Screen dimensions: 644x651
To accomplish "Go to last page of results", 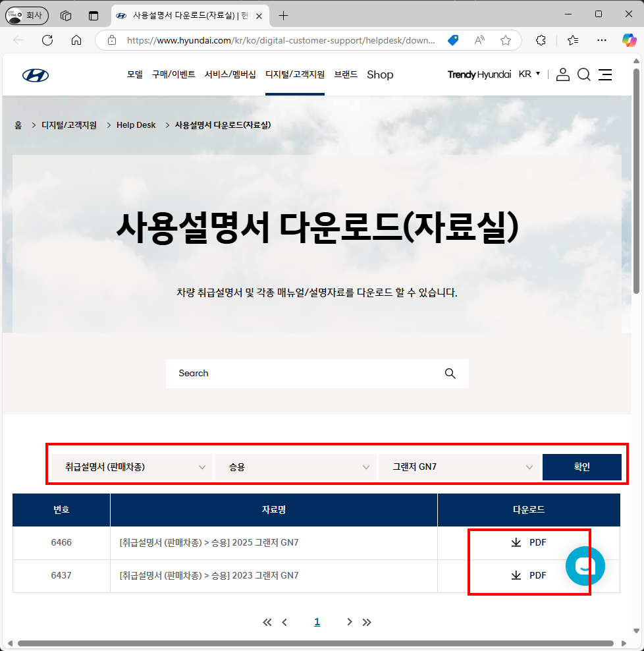I will pos(367,622).
